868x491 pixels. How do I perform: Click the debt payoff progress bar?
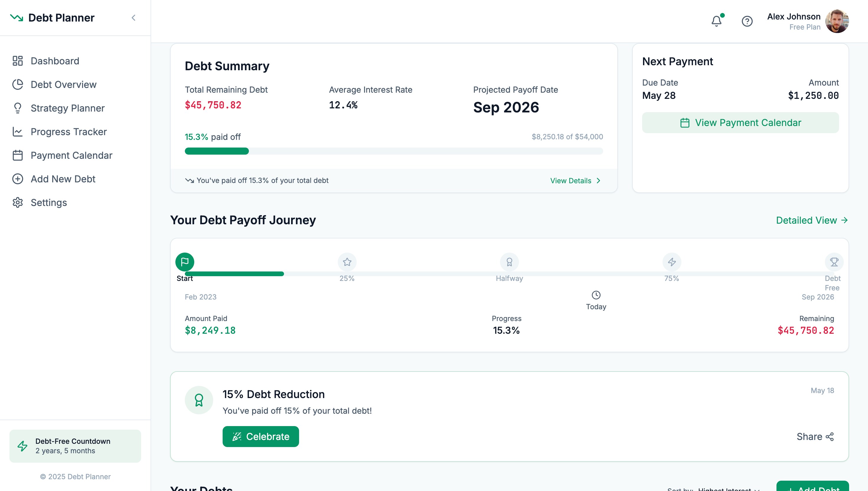point(393,151)
